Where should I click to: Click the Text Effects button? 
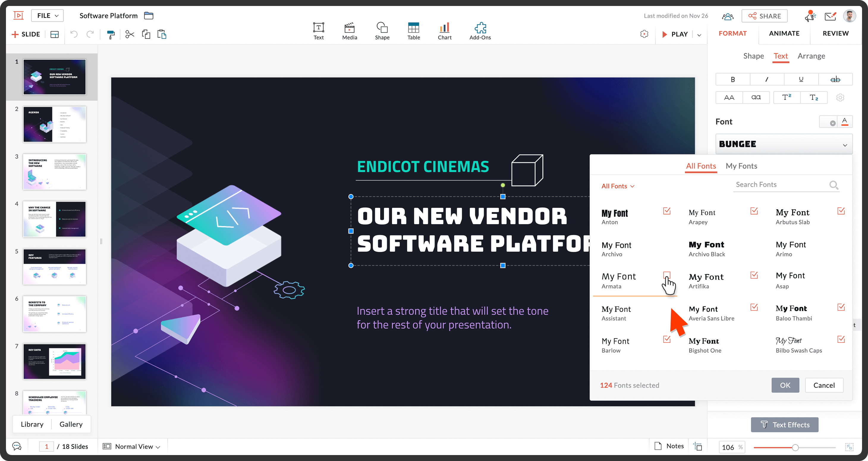point(784,425)
